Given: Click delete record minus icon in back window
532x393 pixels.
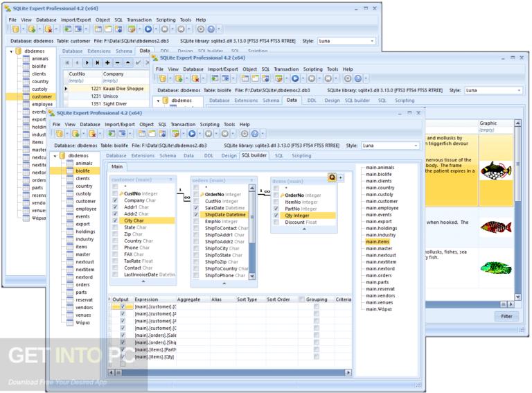Looking at the screenshot, I should 117,62.
